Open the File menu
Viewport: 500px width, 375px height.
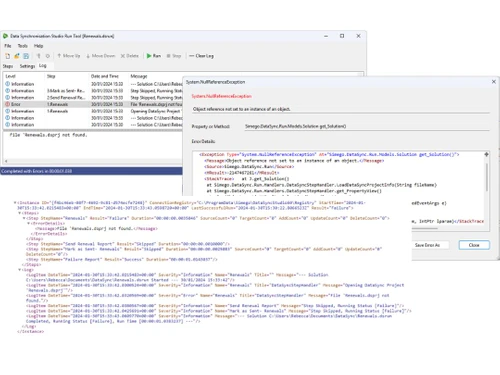coord(8,46)
